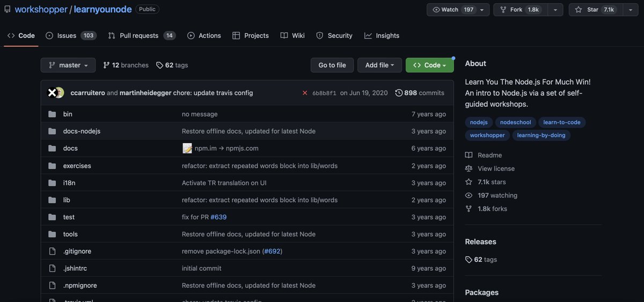Open the Insights tab
This screenshot has height=302, width=644.
(382, 35)
